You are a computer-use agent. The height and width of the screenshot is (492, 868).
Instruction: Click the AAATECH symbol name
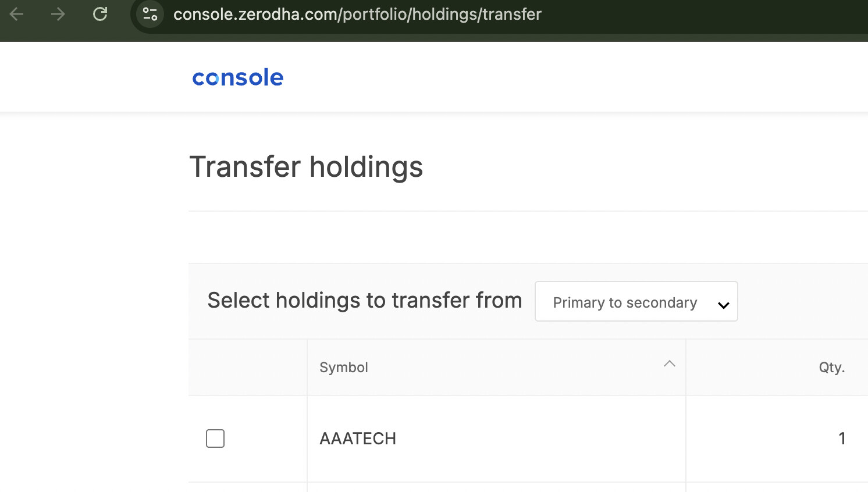(358, 438)
